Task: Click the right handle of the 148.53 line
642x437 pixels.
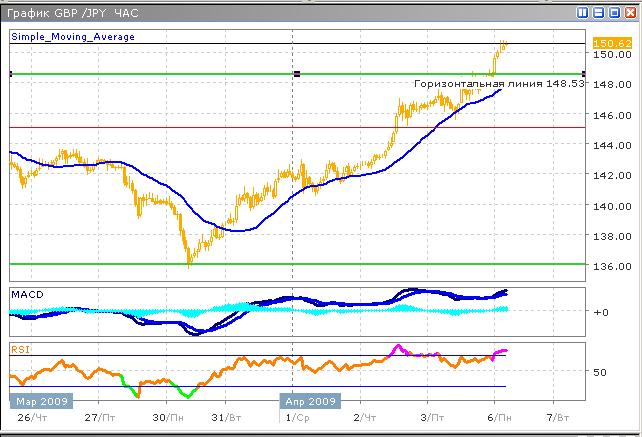Action: click(x=583, y=74)
